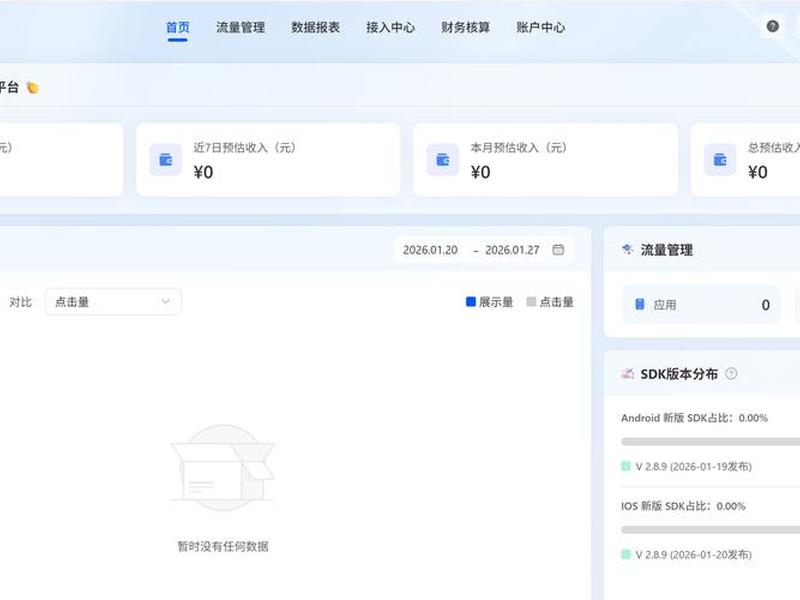800x600 pixels.
Task: Click the ¥0 value under 近7日预估收入
Action: [x=203, y=172]
